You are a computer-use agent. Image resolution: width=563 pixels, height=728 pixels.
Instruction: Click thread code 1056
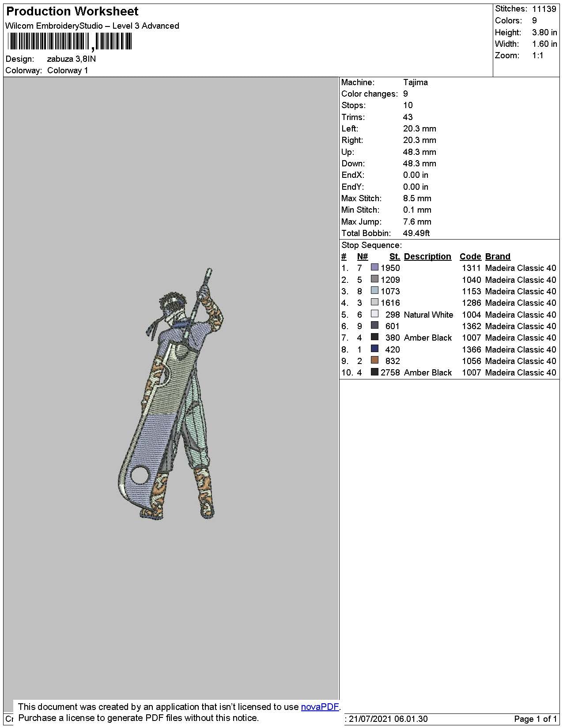472,361
